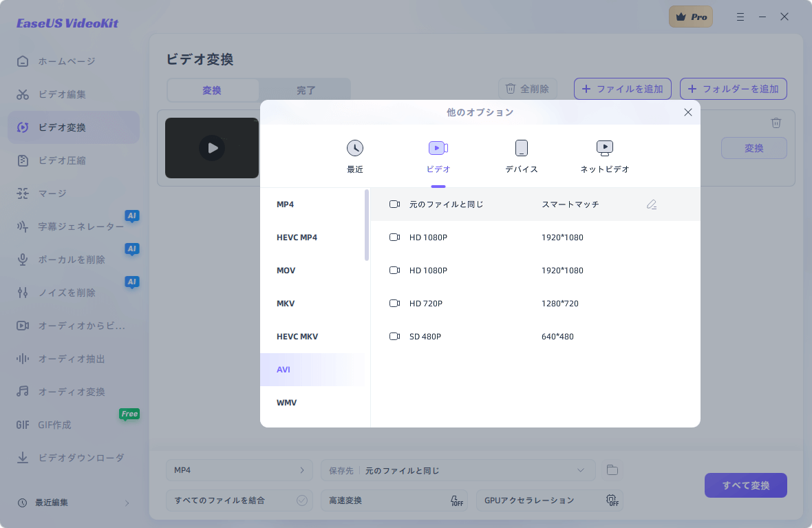Switch to 最近 category in dialog
Image resolution: width=812 pixels, height=528 pixels.
[354, 156]
